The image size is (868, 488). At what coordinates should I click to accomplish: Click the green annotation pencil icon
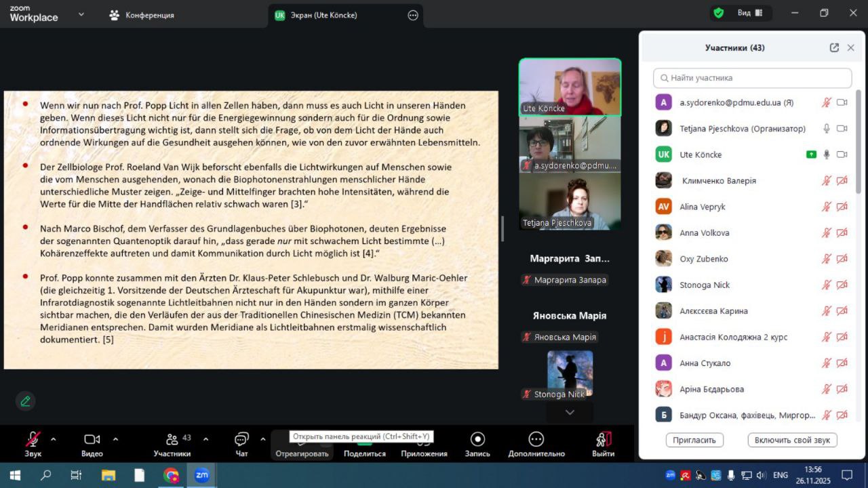25,401
